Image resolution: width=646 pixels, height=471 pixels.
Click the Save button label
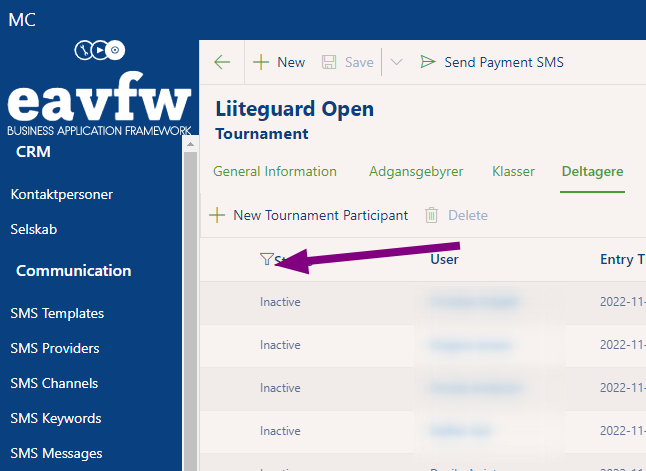tap(359, 62)
